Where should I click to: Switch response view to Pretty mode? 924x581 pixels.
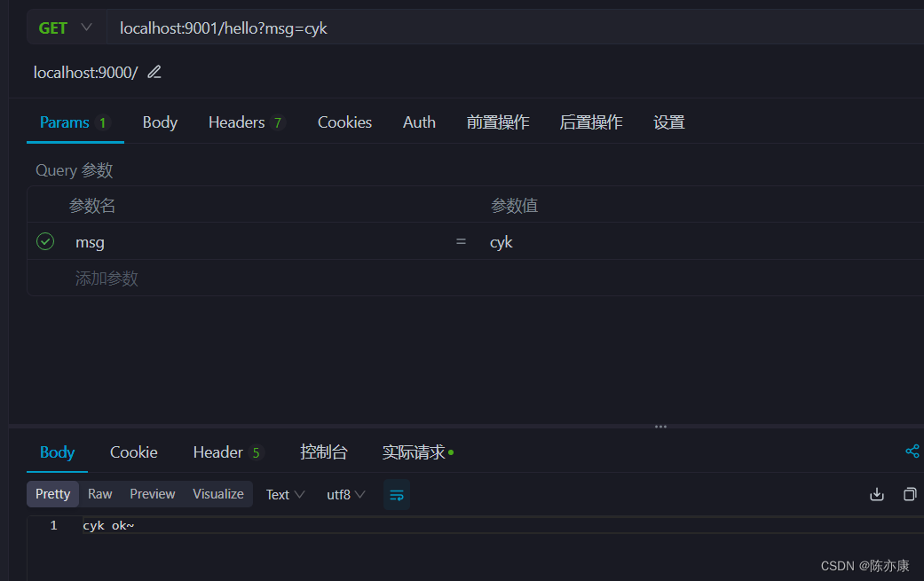[x=52, y=494]
